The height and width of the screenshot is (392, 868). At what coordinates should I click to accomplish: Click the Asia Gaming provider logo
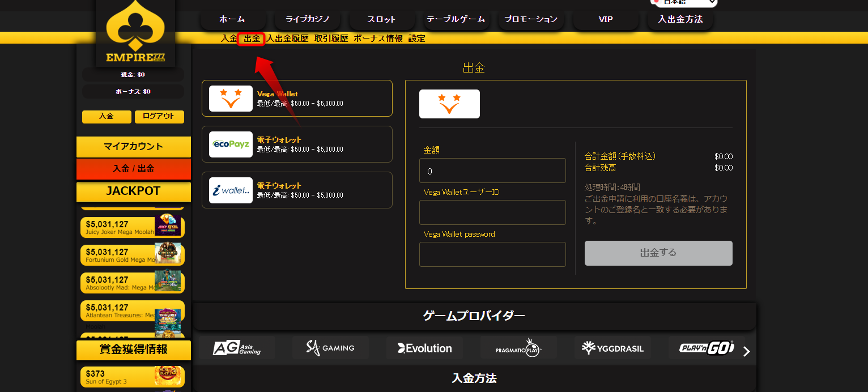point(237,348)
